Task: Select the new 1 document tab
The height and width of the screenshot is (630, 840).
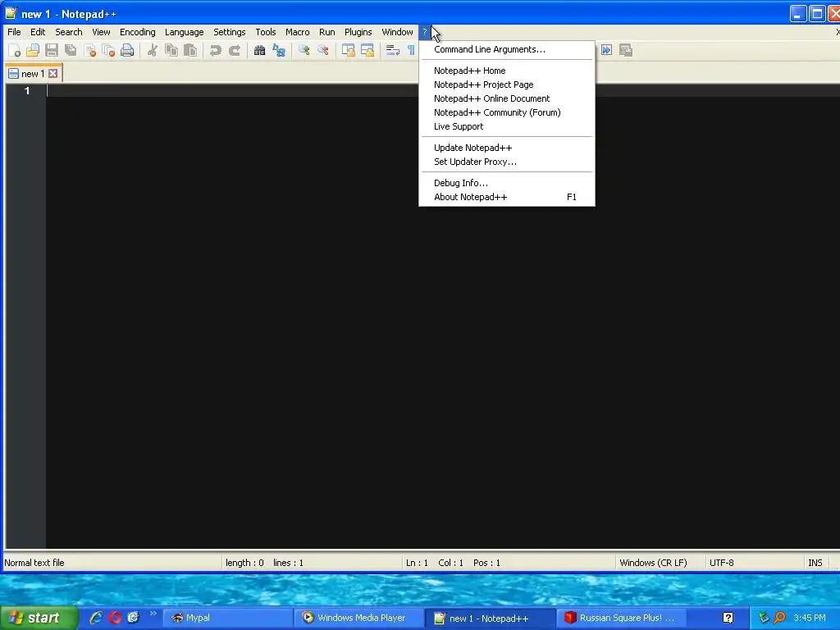Action: pyautogui.click(x=33, y=73)
